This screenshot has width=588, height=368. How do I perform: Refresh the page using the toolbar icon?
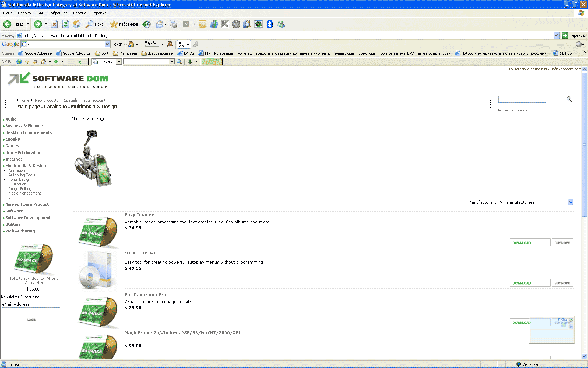(65, 24)
